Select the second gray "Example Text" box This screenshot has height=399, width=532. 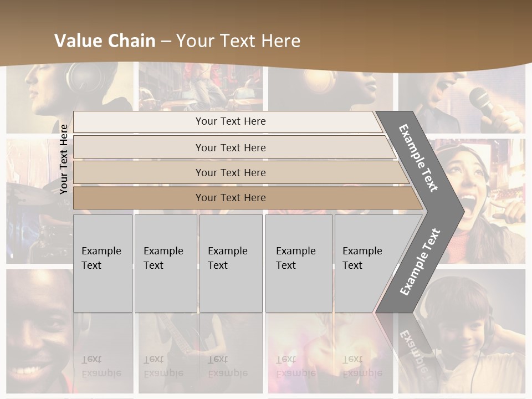[165, 263]
